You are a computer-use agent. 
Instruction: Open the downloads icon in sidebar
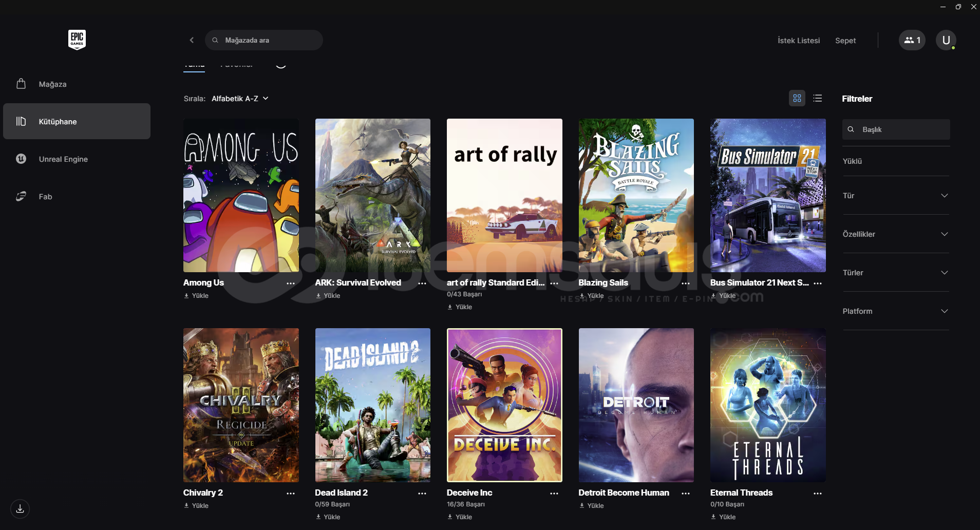tap(20, 509)
